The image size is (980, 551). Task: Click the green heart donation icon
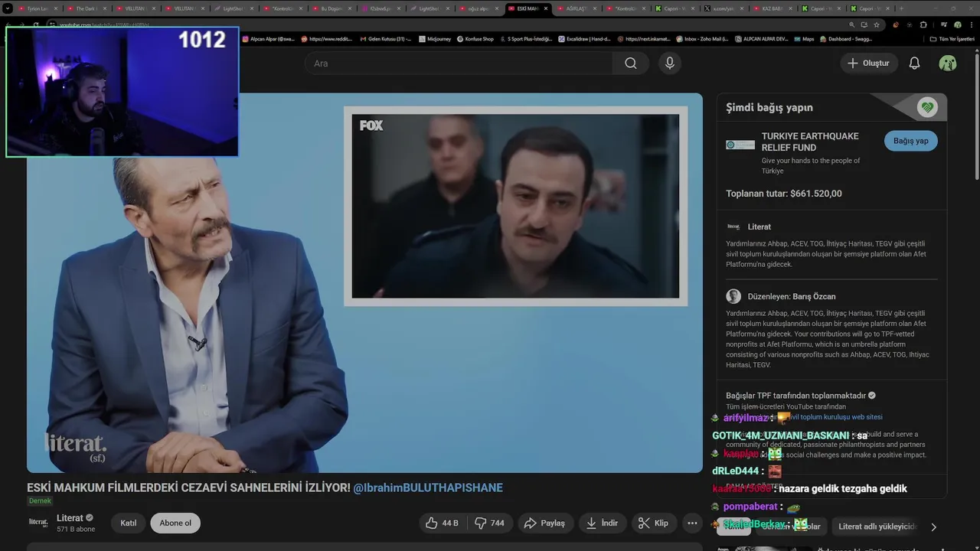(x=928, y=108)
